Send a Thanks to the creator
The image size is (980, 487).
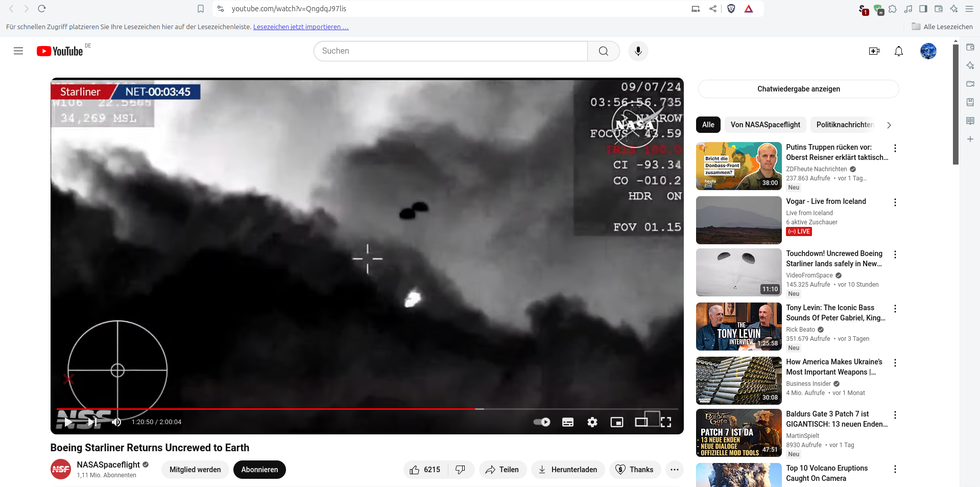click(635, 470)
